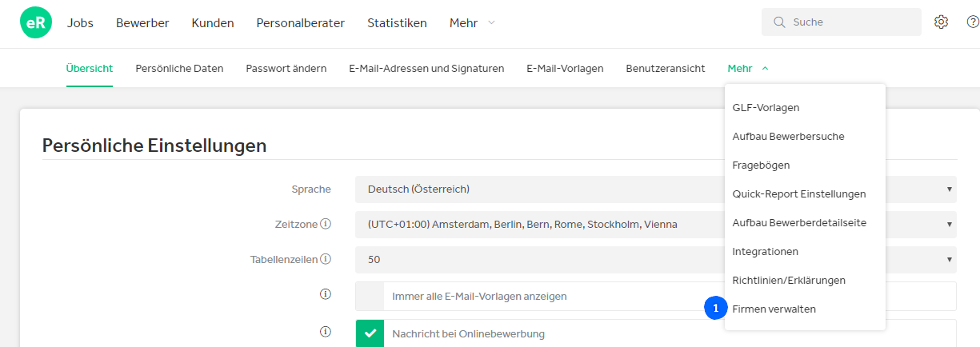The width and height of the screenshot is (980, 347).
Task: Click the blue numbered 1 marker
Action: click(715, 308)
